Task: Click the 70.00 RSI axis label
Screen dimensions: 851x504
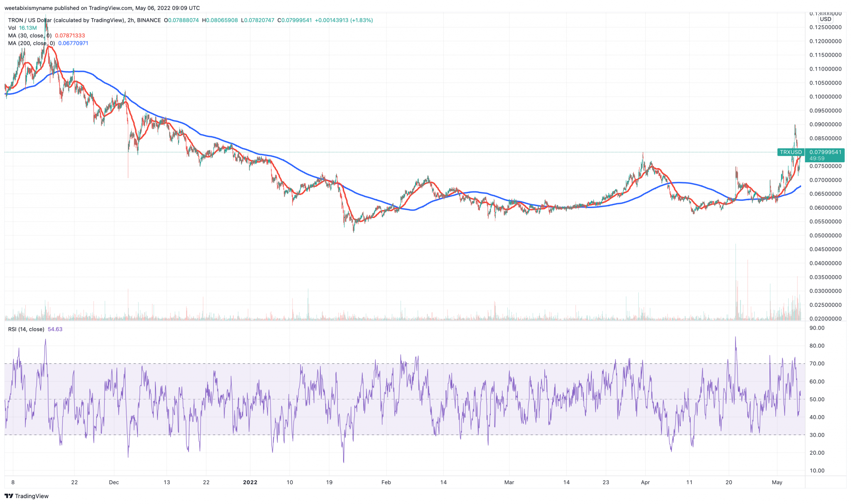Action: pyautogui.click(x=817, y=364)
